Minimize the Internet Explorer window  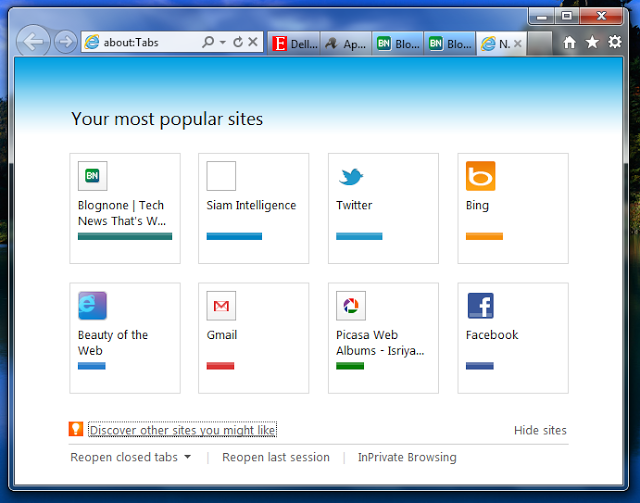[x=541, y=16]
